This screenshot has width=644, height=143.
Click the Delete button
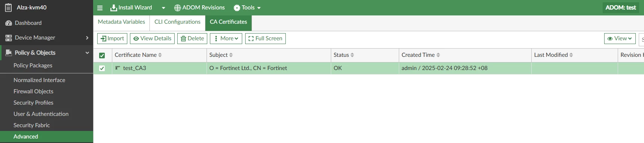point(192,38)
